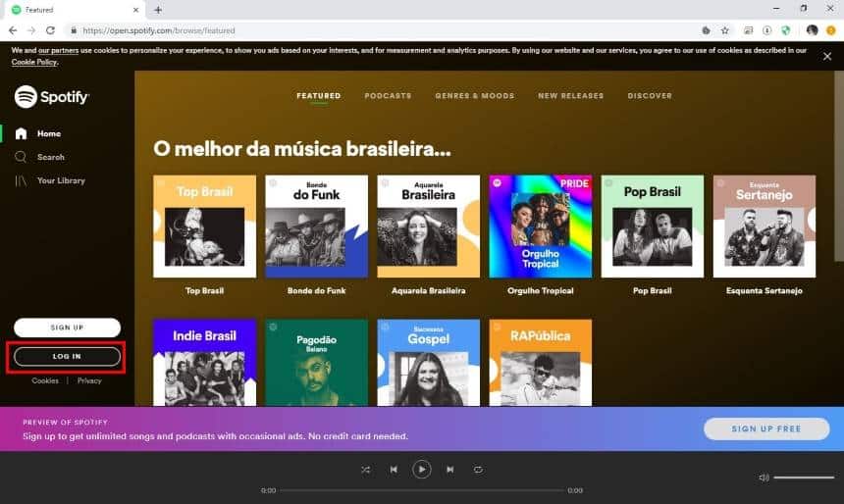844x504 pixels.
Task: Open the Aquarela Brasileira playlist cover
Action: (x=429, y=227)
